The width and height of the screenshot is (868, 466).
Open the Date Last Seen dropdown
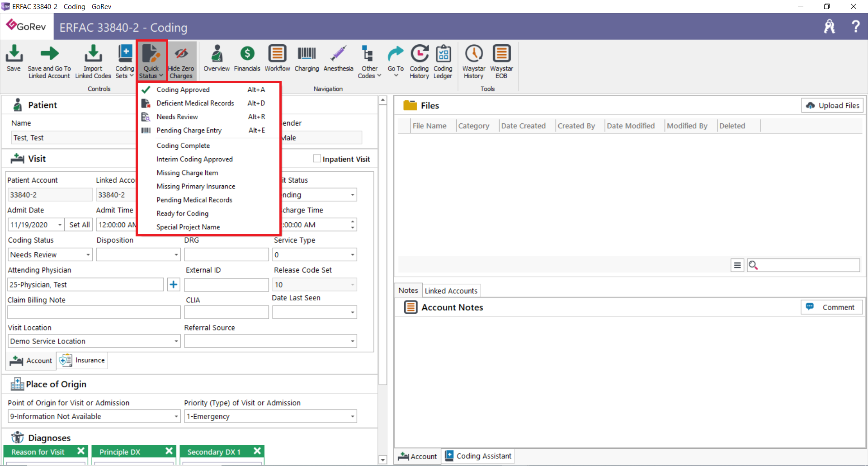pos(353,312)
